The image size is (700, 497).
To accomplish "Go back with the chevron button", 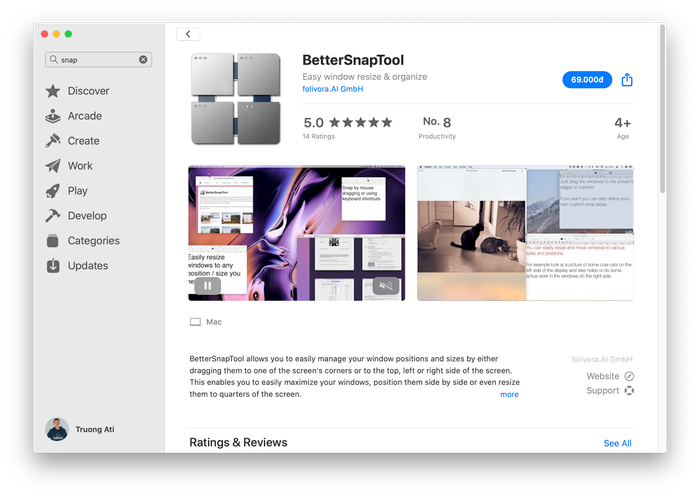I will pyautogui.click(x=188, y=34).
